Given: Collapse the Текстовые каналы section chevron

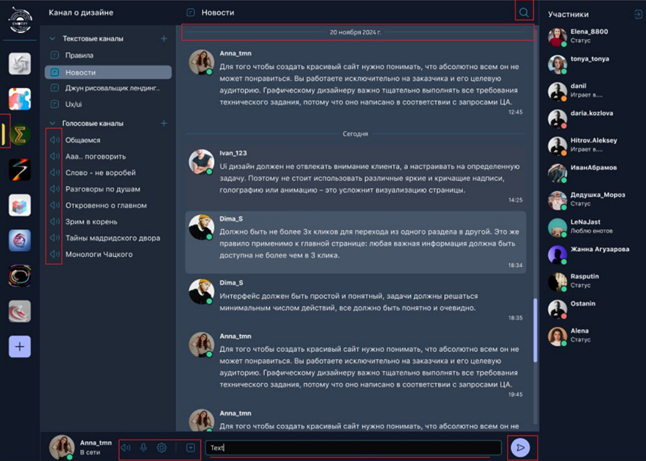Looking at the screenshot, I should [52, 38].
